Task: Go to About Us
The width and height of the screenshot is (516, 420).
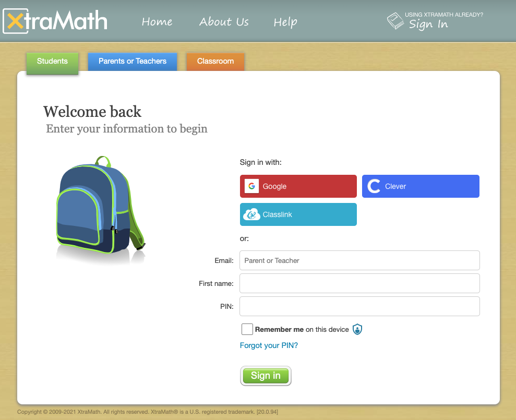Action: tap(224, 22)
